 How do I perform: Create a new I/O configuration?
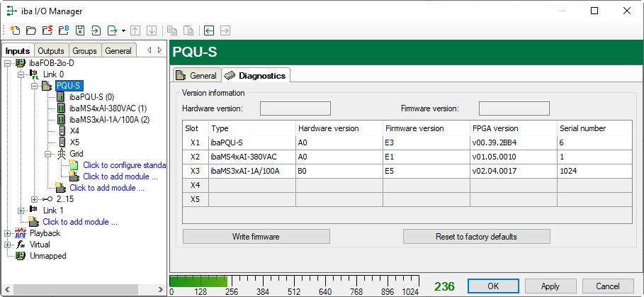click(x=15, y=30)
